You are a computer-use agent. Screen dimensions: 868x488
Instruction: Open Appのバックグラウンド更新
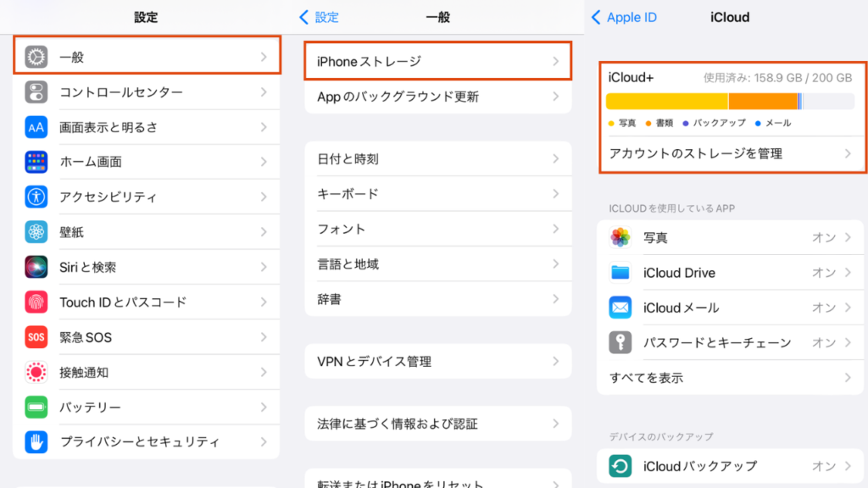point(438,97)
